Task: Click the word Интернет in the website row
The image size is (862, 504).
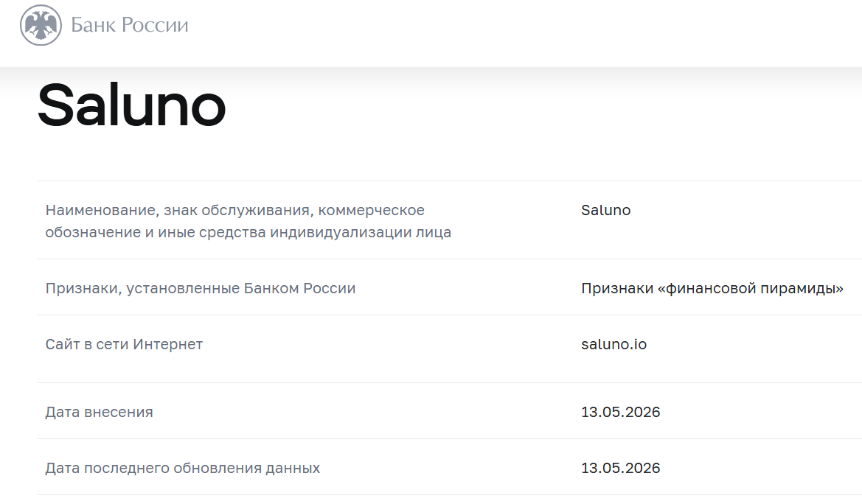Action: (168, 344)
